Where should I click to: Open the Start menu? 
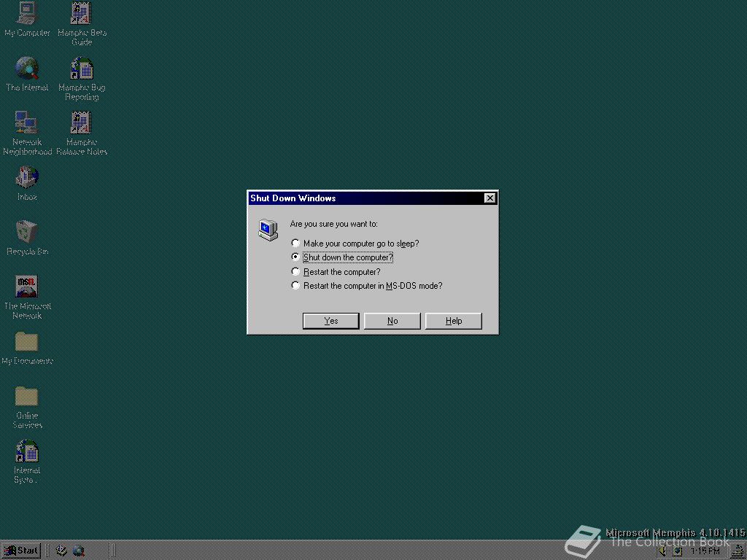(21, 551)
